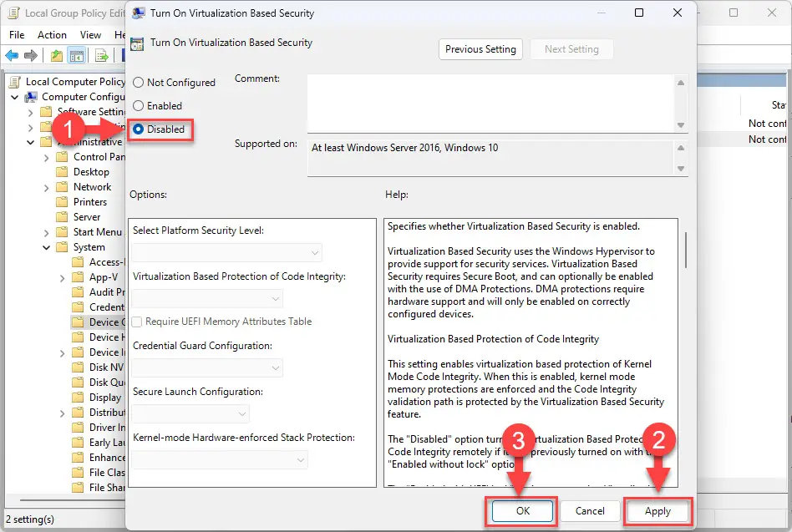The image size is (792, 532).
Task: Click the folder icon next to App-V
Action: click(78, 277)
